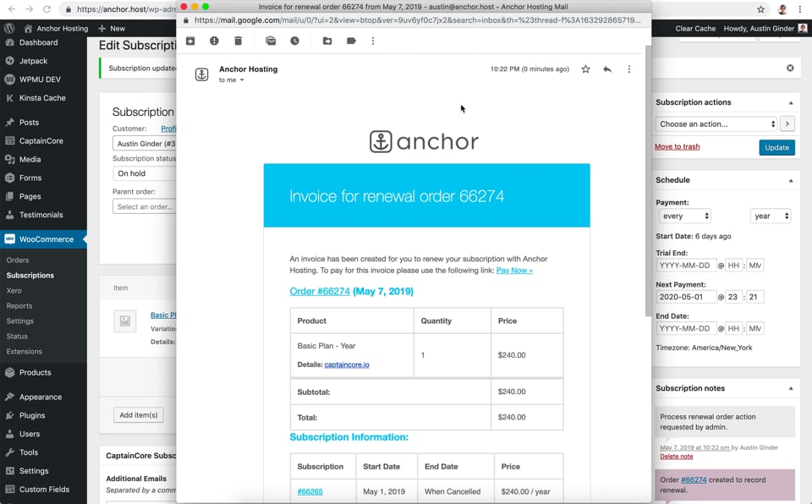Open 'Choose an action...' dropdown

[716, 123]
